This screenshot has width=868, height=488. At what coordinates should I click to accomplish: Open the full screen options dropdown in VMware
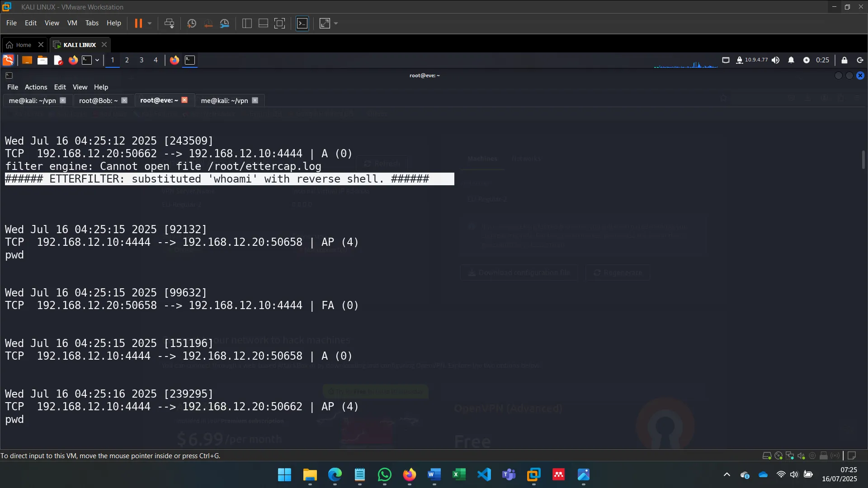click(x=335, y=23)
